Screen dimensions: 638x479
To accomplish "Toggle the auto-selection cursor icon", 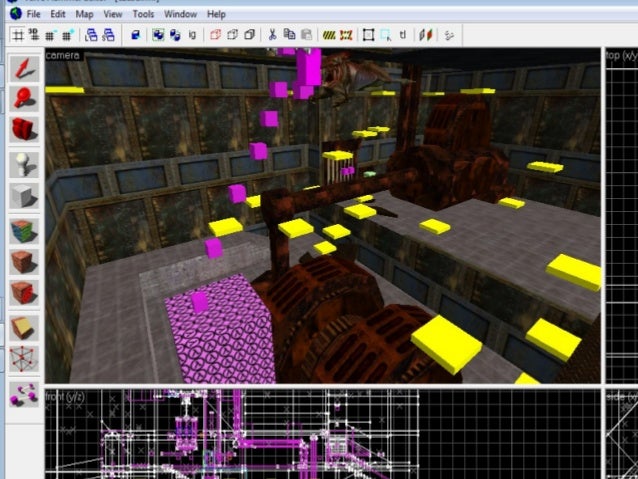I will tap(385, 35).
